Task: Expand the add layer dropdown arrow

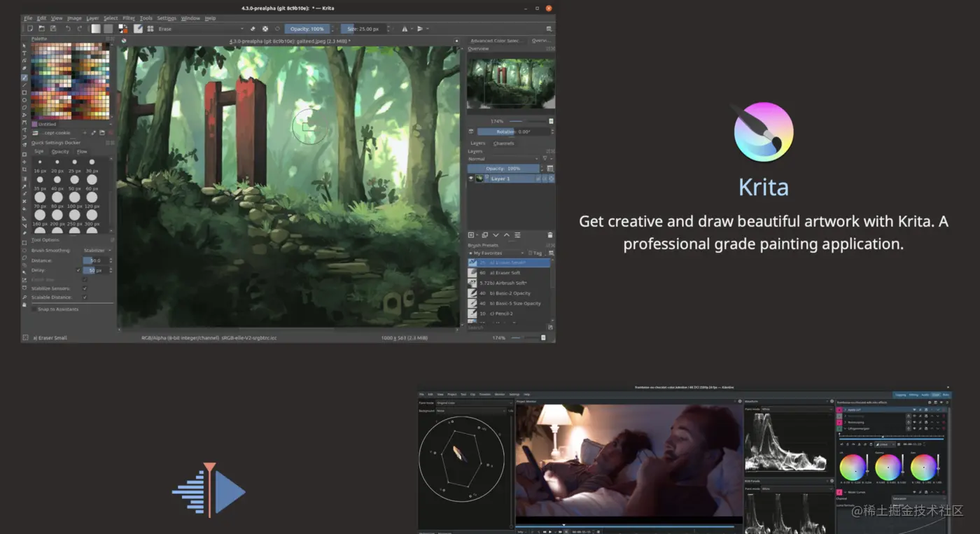Action: click(x=477, y=235)
